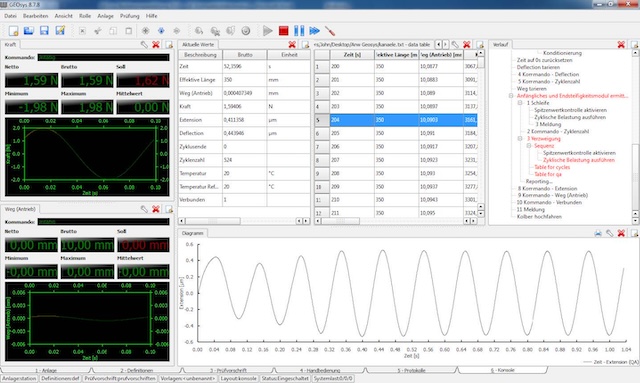The image size is (640, 383).
Task: Open the Anlage menu
Action: [105, 16]
